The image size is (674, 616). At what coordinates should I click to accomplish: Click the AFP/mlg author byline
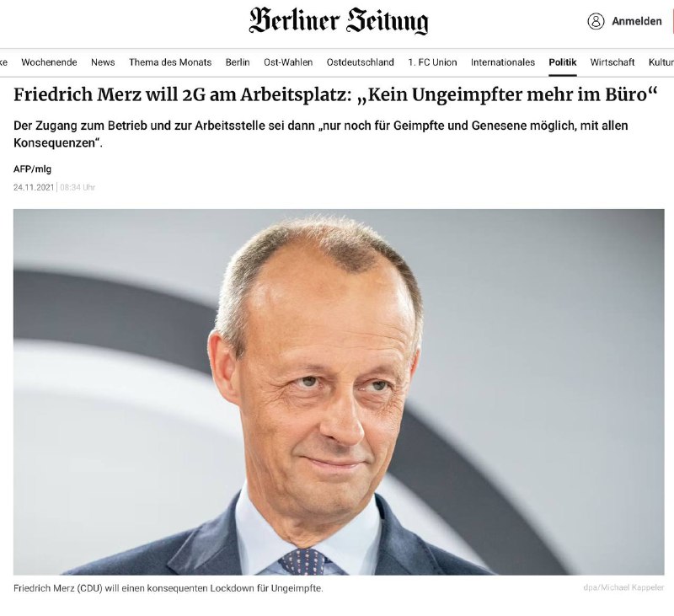pyautogui.click(x=32, y=169)
